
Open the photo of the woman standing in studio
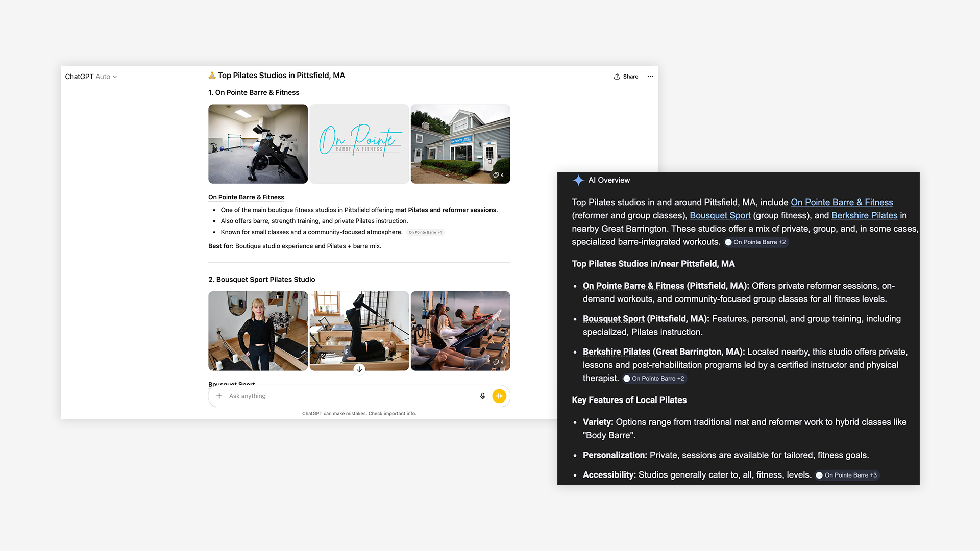(258, 331)
